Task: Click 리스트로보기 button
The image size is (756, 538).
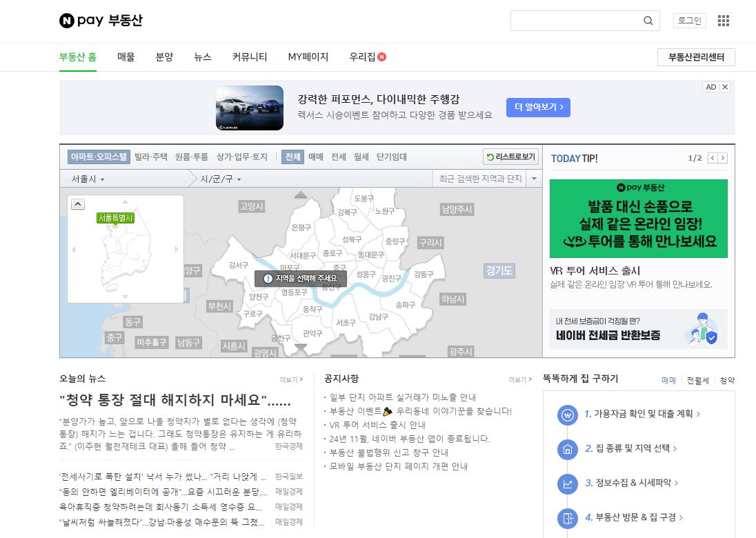Action: 510,157
